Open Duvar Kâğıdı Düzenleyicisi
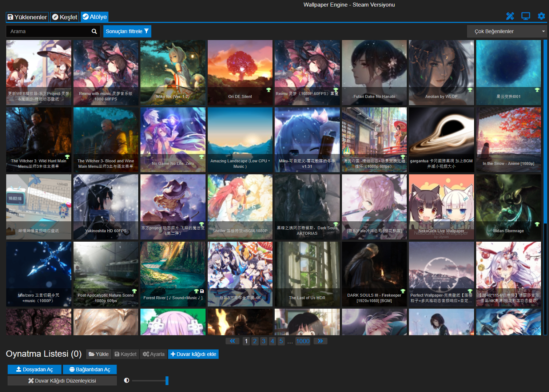The height and width of the screenshot is (392, 549). point(62,381)
